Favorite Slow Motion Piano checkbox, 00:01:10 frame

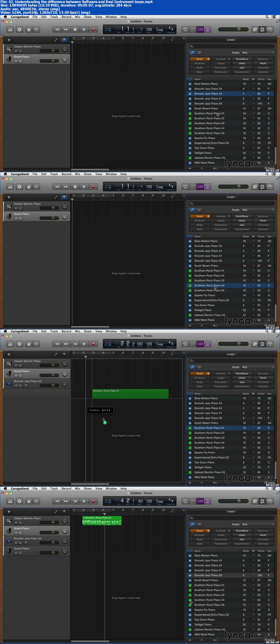coord(253,84)
